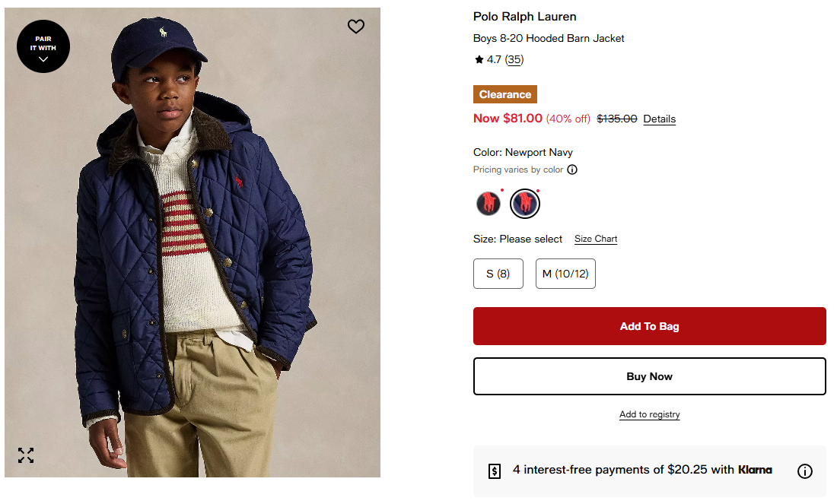This screenshot has width=837, height=504.
Task: Click the Clearance badge
Action: click(x=504, y=94)
